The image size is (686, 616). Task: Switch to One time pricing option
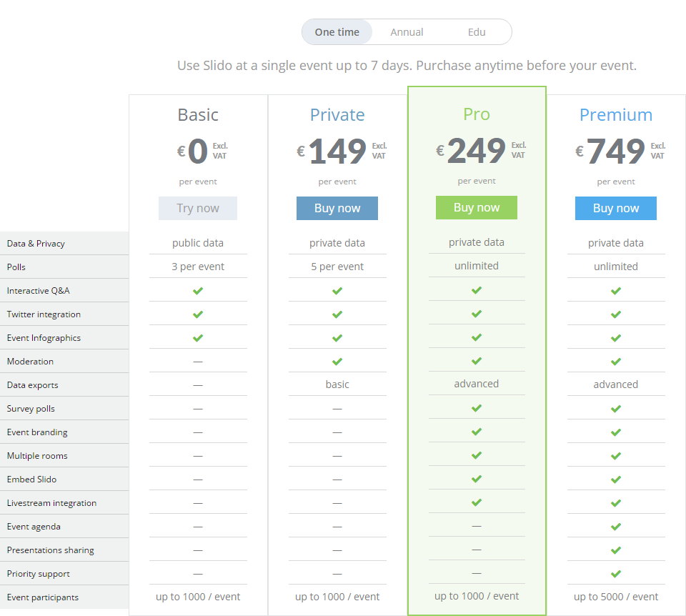337,32
